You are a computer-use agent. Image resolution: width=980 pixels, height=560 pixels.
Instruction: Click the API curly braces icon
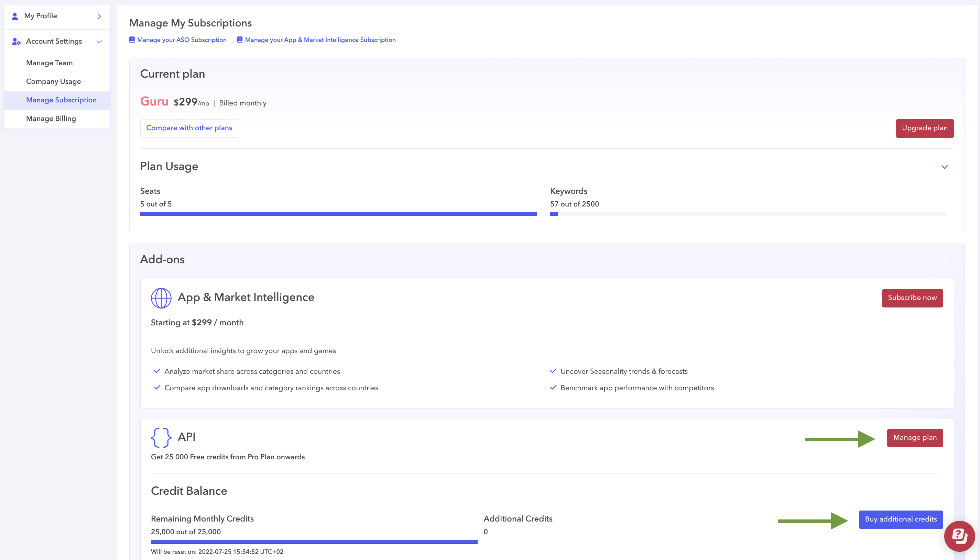(161, 437)
